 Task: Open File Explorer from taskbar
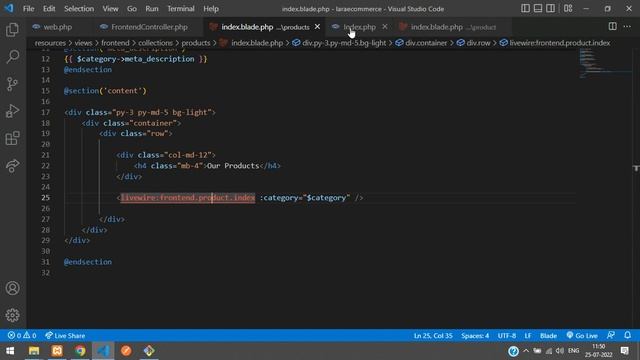click(x=34, y=351)
